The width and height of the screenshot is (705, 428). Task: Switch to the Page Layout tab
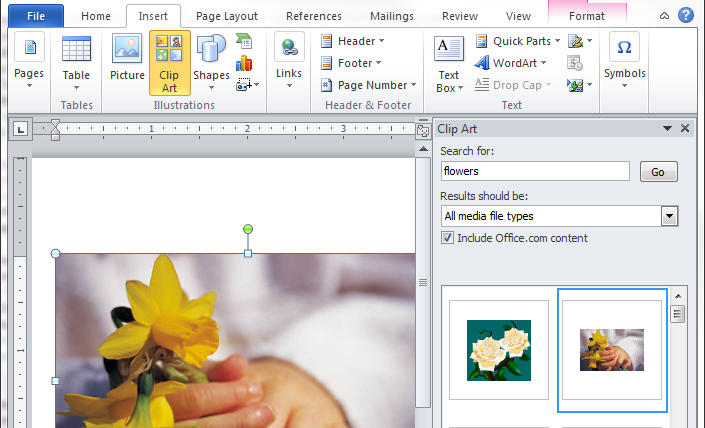227,16
